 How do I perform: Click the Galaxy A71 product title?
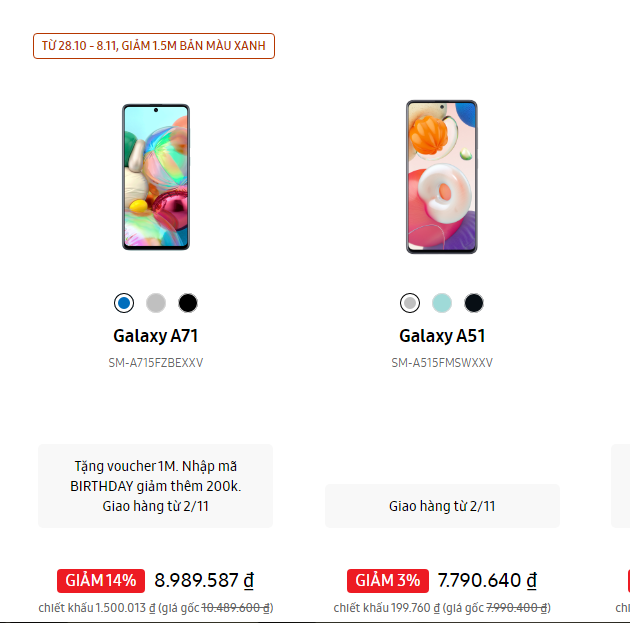(155, 336)
